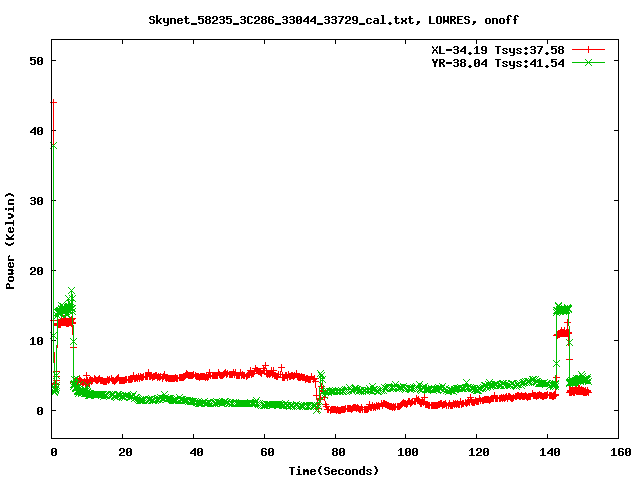Click the x-axis tick label 100
This screenshot has width=640, height=480.
point(408,452)
